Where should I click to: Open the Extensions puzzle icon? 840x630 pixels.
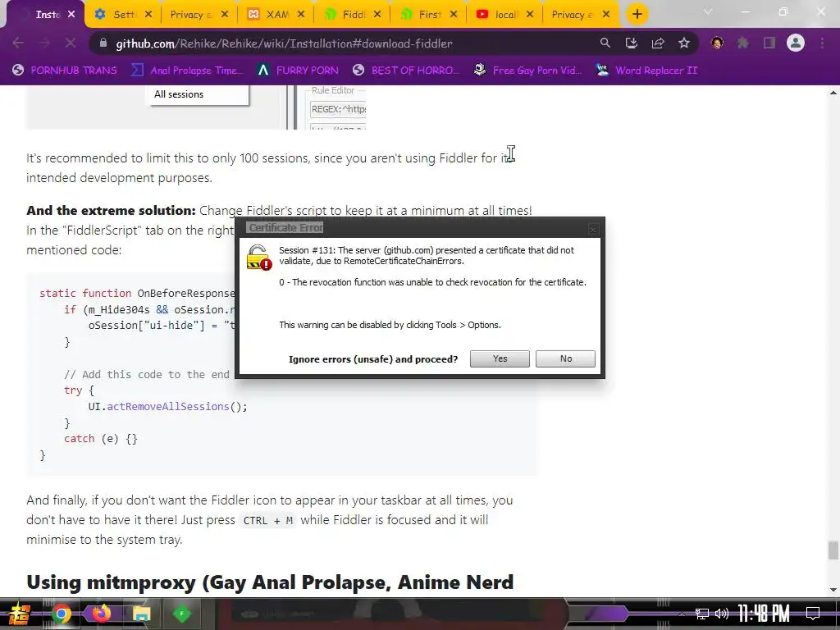[x=743, y=43]
